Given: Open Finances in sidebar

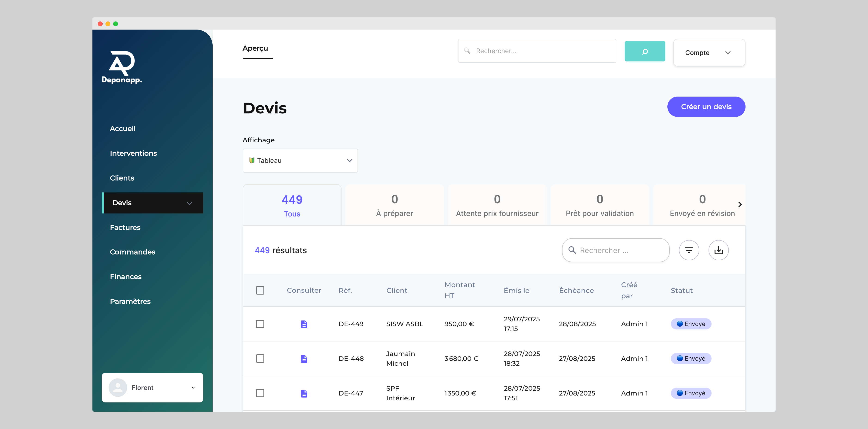Looking at the screenshot, I should [126, 277].
